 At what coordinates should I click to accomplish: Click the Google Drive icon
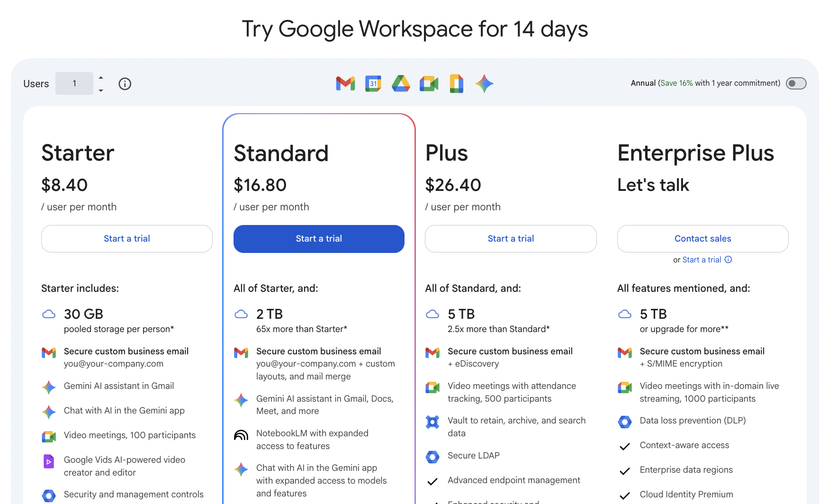pyautogui.click(x=401, y=83)
